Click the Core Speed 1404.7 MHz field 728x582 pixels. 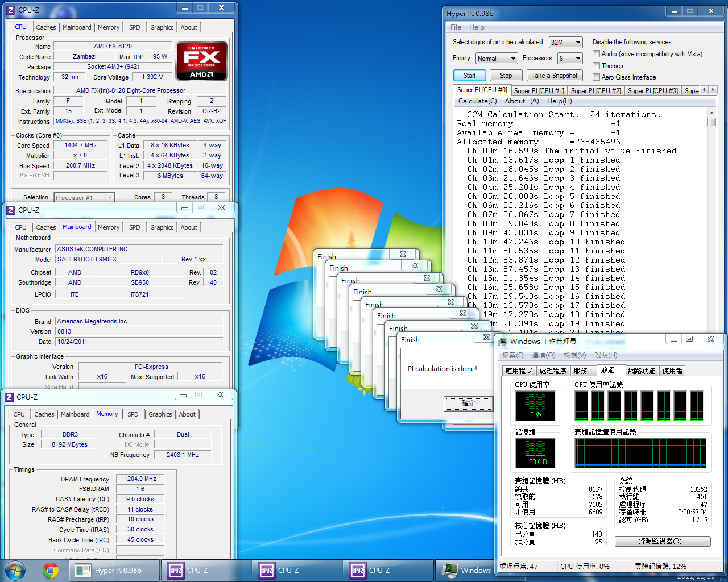81,145
